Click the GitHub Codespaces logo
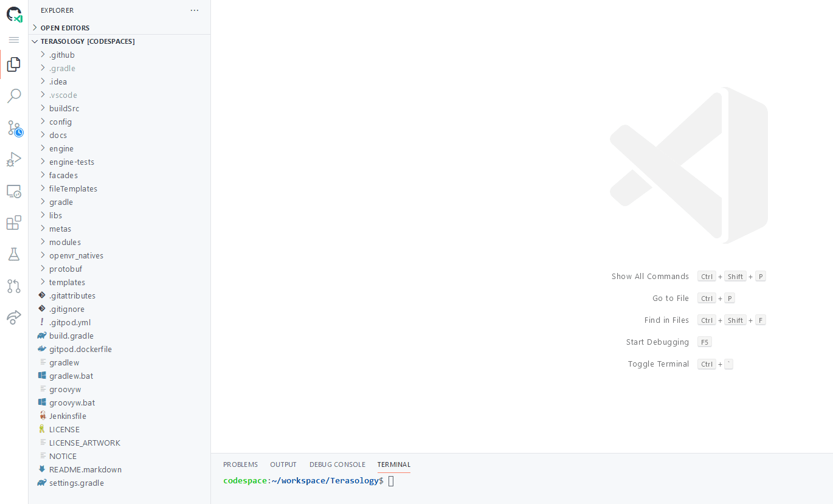 pyautogui.click(x=13, y=15)
